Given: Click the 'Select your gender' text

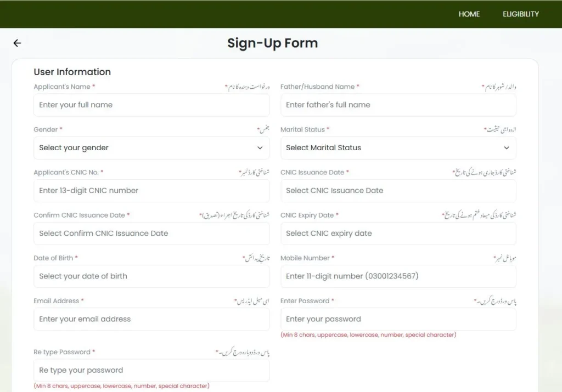Looking at the screenshot, I should [x=74, y=148].
